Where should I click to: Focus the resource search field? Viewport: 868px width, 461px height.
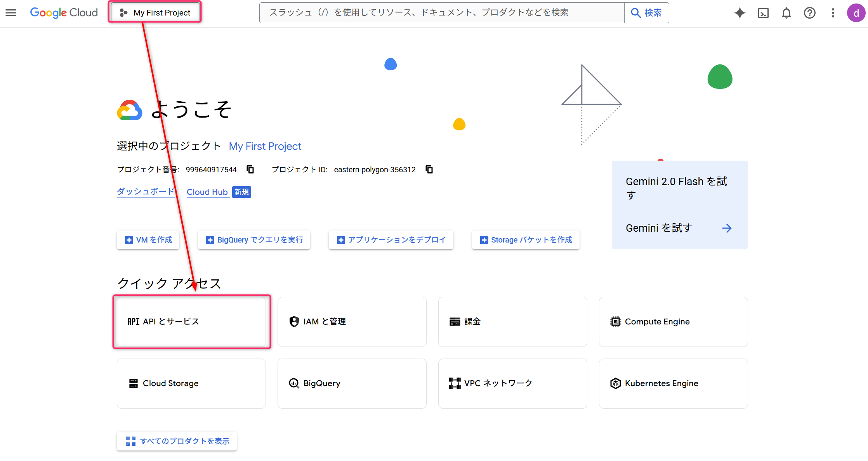coord(442,13)
